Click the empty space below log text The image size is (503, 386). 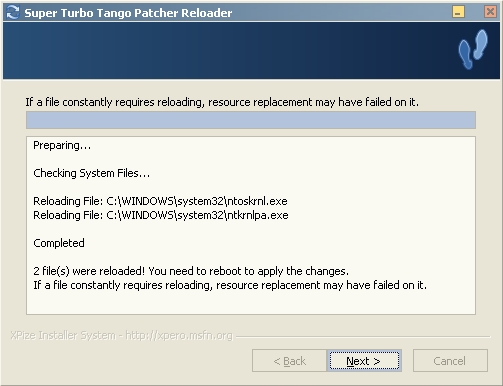(x=251, y=303)
